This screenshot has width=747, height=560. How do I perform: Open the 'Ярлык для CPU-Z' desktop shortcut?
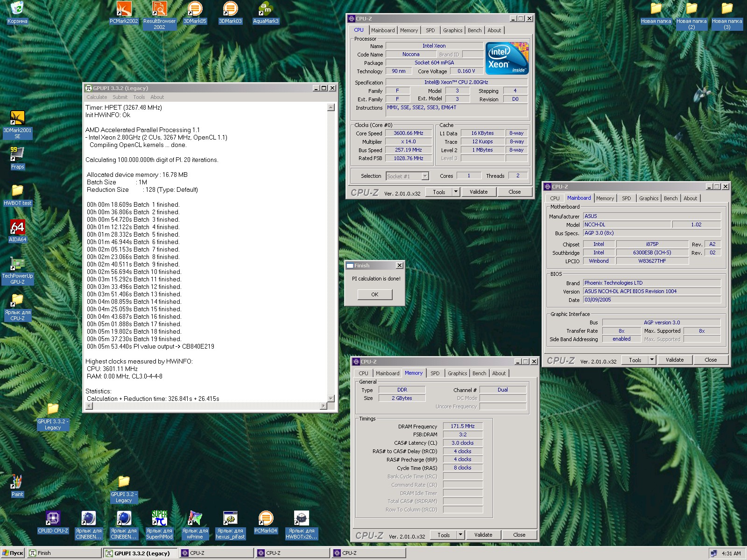click(x=17, y=307)
